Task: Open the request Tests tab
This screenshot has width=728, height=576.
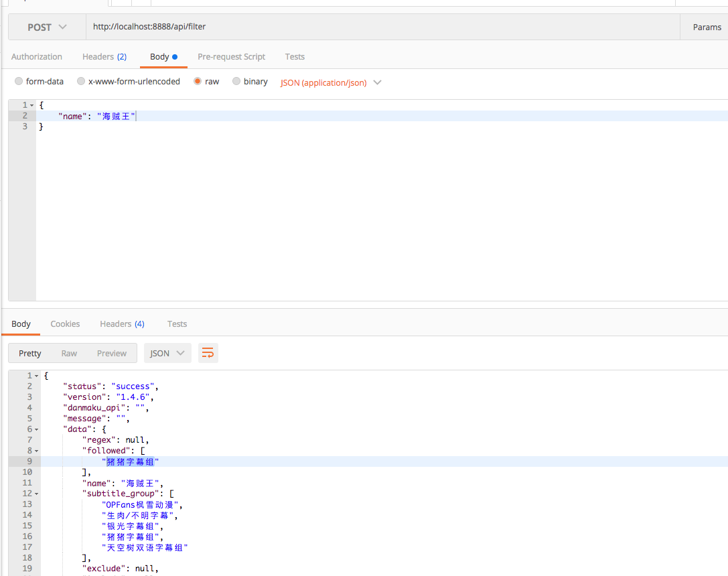Action: tap(295, 57)
